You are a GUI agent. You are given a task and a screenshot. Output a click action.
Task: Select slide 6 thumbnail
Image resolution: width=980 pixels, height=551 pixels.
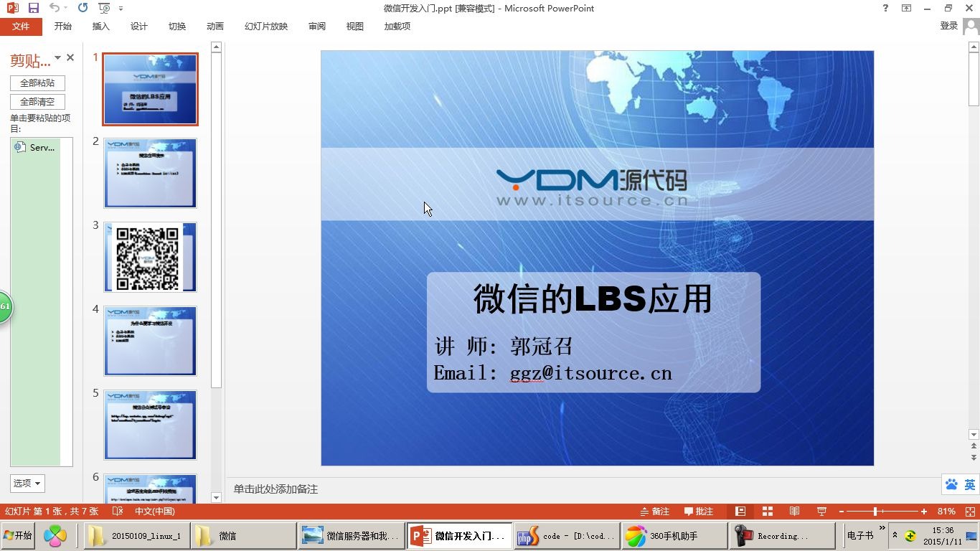pyautogui.click(x=150, y=489)
